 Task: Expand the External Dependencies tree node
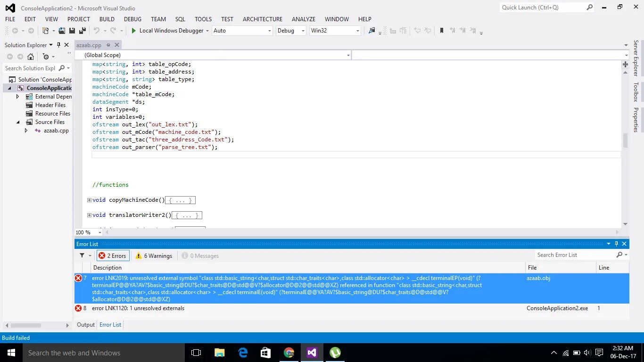(18, 97)
